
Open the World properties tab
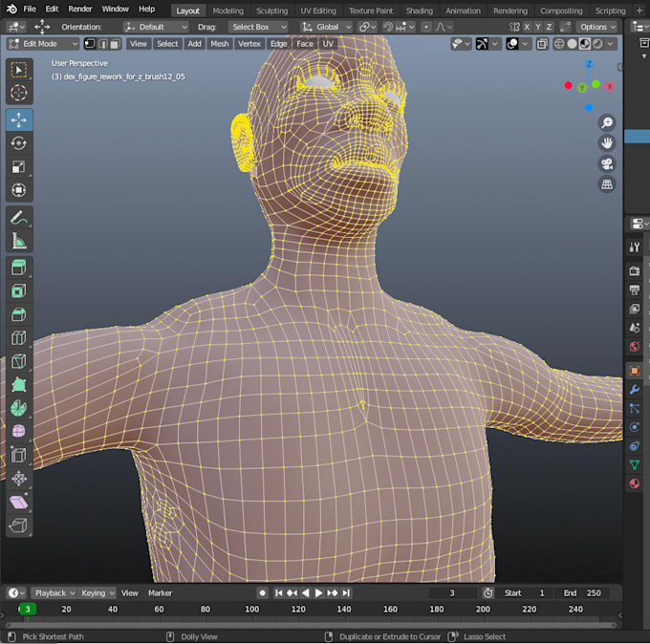(x=635, y=347)
